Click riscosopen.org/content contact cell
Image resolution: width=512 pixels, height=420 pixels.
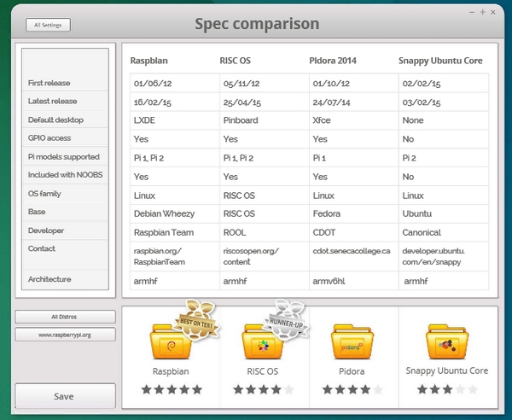(265, 257)
